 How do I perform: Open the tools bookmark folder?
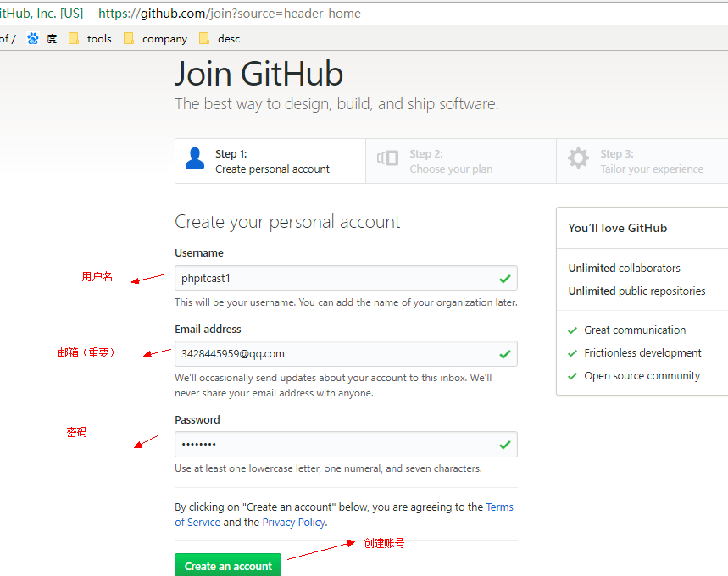(x=90, y=38)
